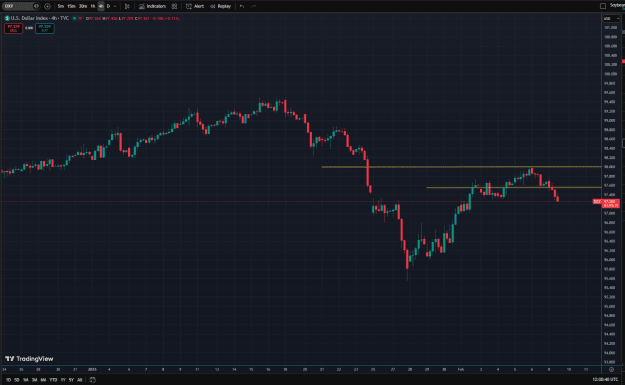
Task: Set date range to 6M
Action: tap(43, 380)
